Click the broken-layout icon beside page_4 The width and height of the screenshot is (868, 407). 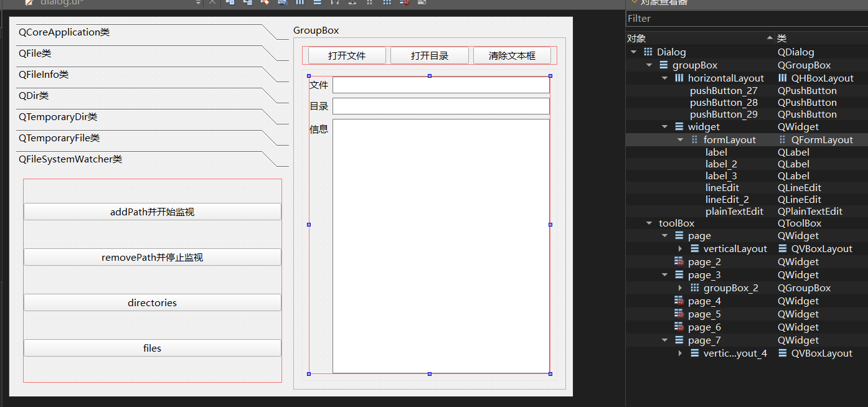click(679, 301)
